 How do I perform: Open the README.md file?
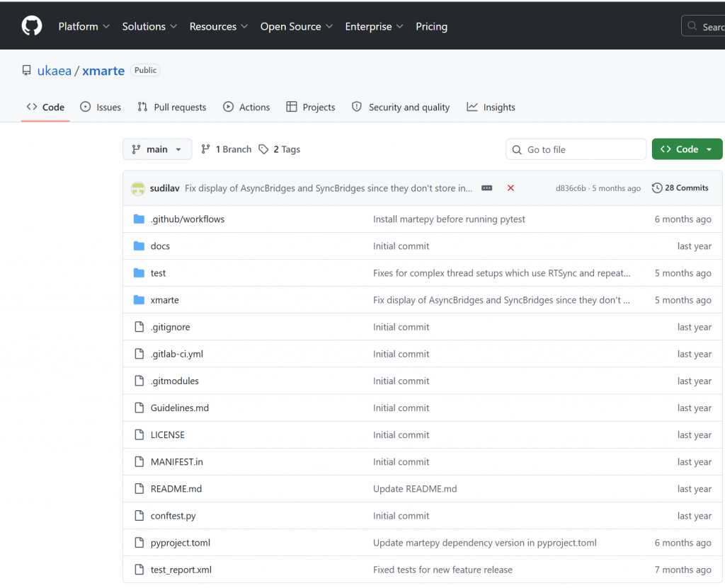click(x=176, y=489)
